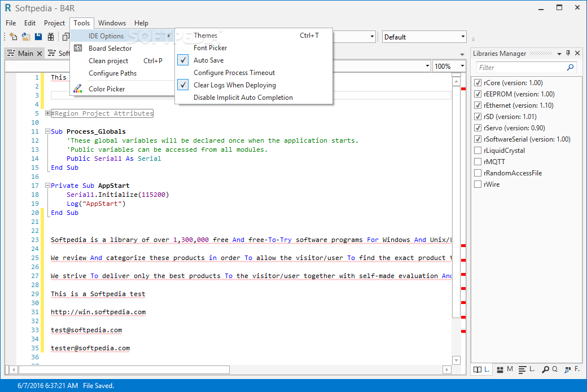Click the open project toolbar icon

[26, 37]
